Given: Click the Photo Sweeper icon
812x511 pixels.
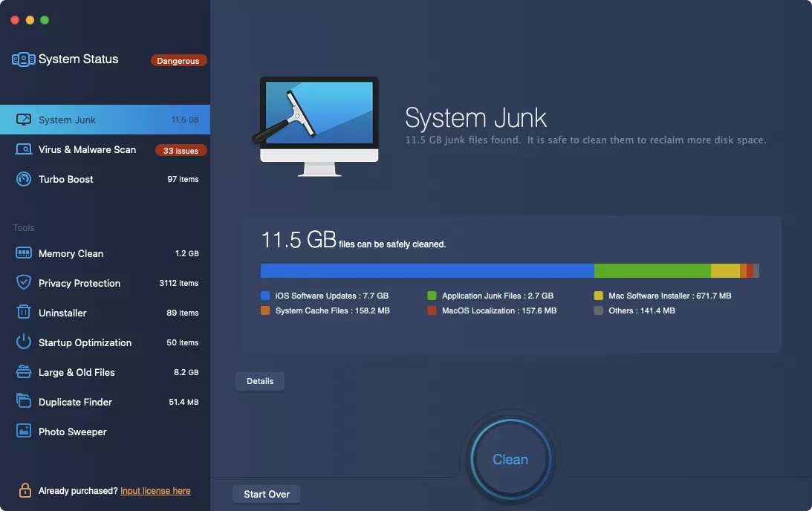Looking at the screenshot, I should tap(24, 432).
